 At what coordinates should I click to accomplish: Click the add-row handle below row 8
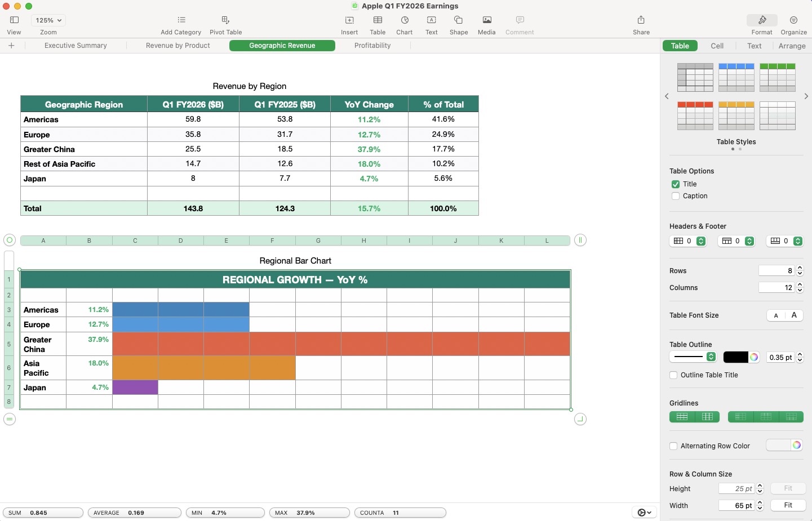(9, 419)
